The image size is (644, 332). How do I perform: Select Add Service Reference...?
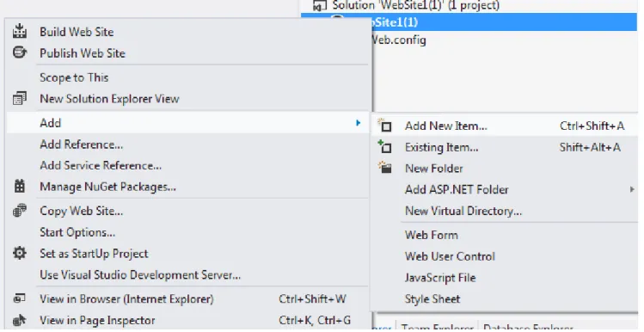pos(101,166)
